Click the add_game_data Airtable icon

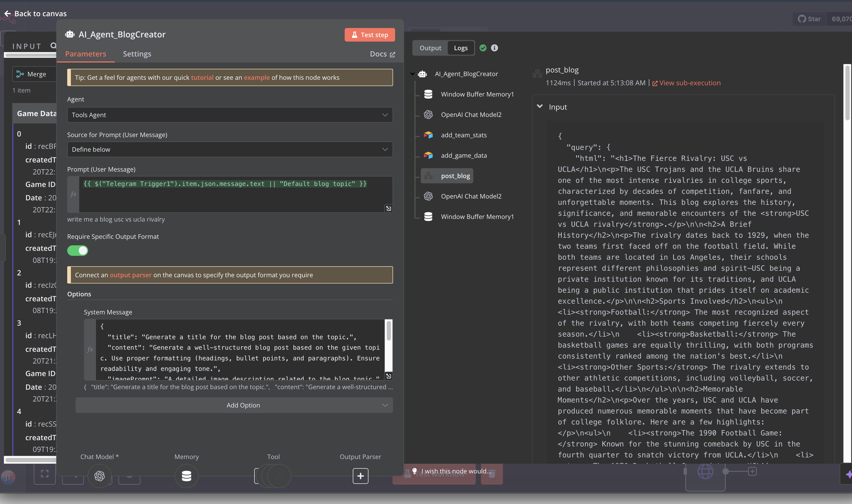pyautogui.click(x=428, y=155)
